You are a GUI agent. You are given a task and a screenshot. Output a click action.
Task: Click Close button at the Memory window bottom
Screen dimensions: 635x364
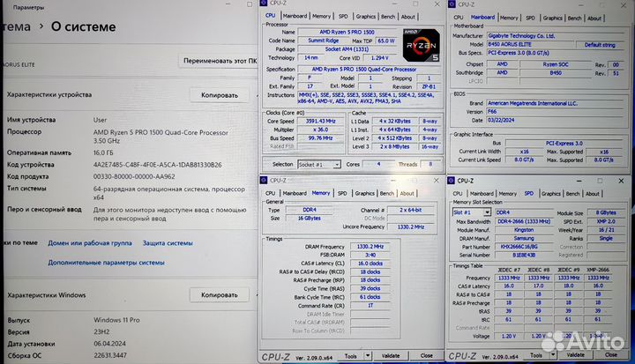(x=427, y=355)
